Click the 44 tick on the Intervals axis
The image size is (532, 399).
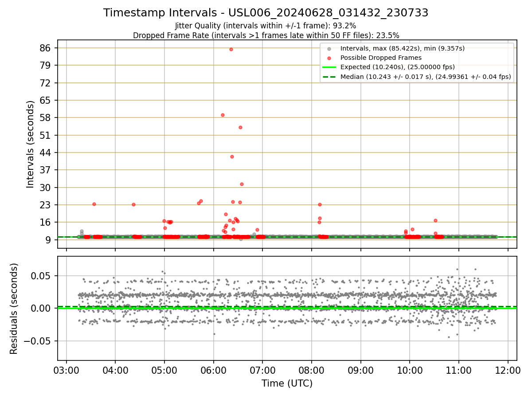[x=46, y=153]
